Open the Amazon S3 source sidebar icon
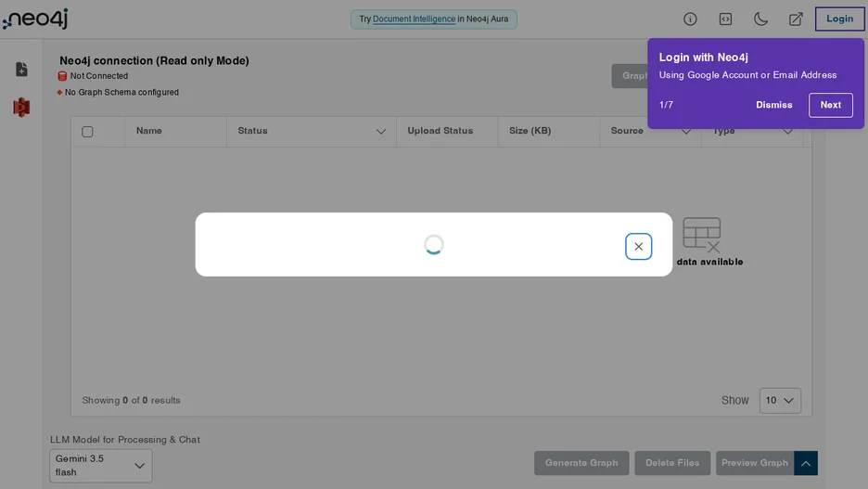Image resolution: width=868 pixels, height=489 pixels. 21,107
